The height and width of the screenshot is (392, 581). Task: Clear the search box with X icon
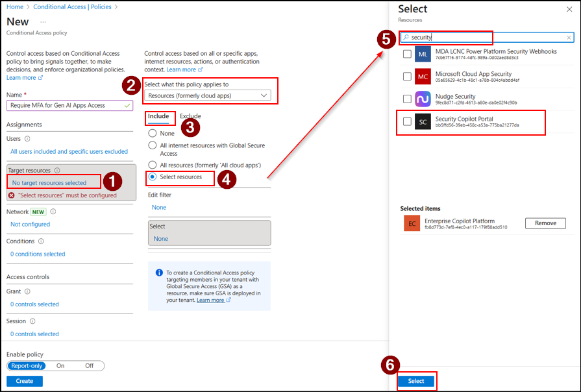(569, 38)
